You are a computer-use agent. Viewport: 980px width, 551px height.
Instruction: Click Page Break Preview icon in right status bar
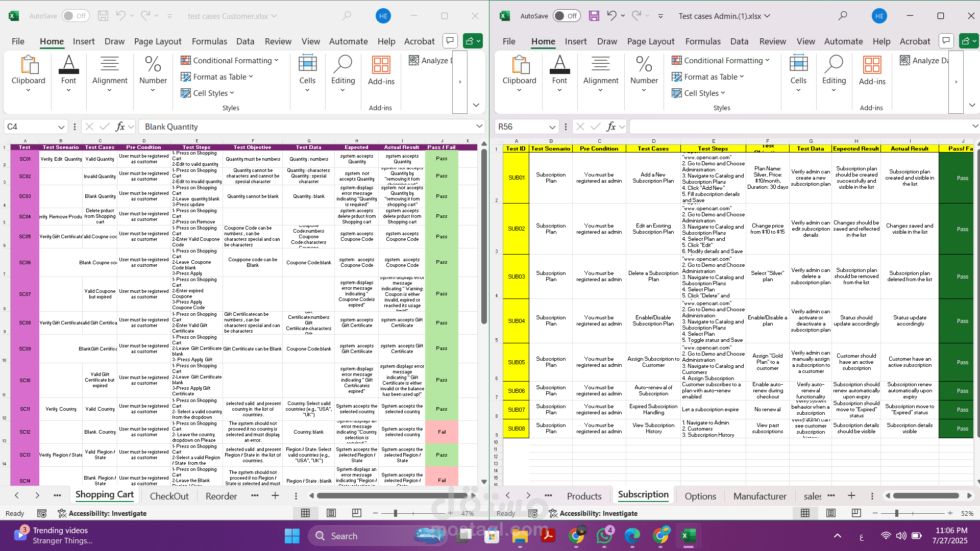coord(856,513)
